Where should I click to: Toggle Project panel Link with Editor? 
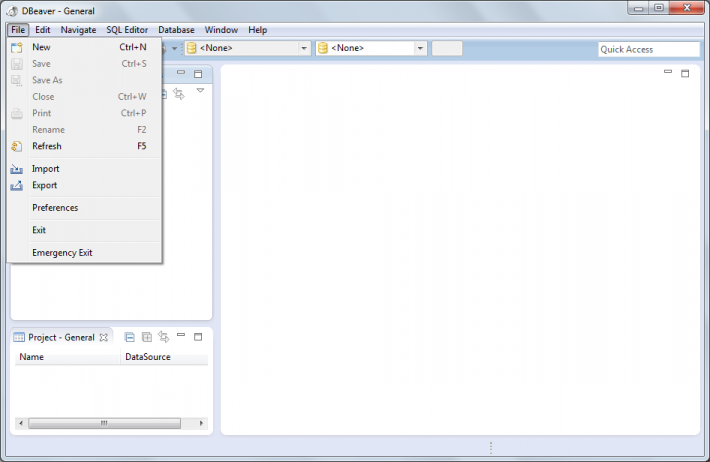click(x=163, y=337)
